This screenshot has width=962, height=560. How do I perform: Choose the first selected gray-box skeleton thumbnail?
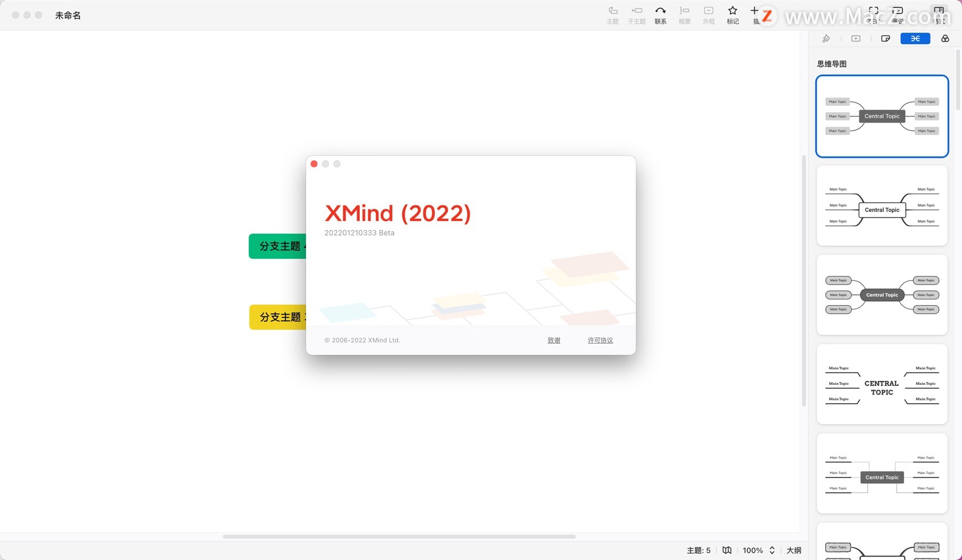click(882, 116)
